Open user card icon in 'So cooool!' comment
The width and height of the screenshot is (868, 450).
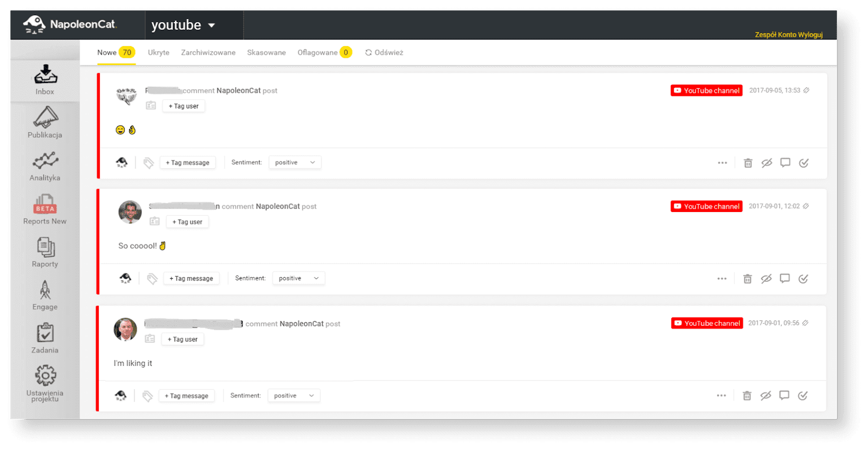[155, 221]
